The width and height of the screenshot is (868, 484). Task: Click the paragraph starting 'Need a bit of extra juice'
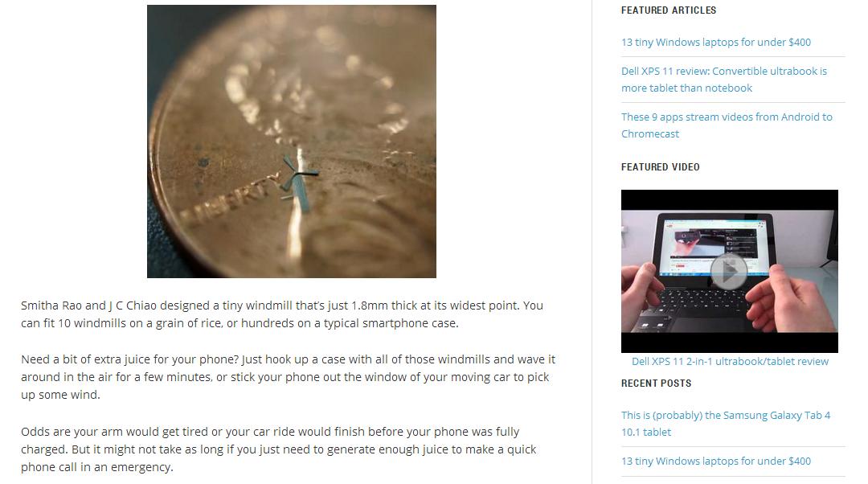pos(288,376)
